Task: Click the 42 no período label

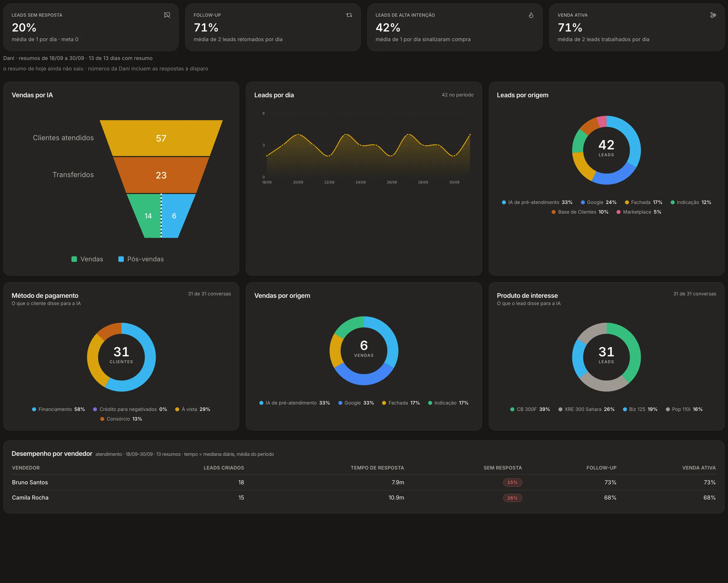Action: coord(457,95)
